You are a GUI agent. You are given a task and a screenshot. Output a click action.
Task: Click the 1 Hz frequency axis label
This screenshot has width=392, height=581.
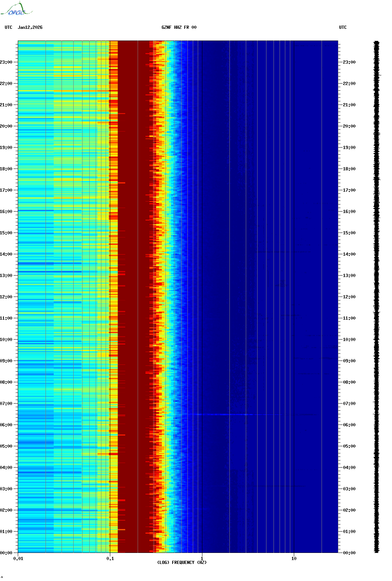[202, 559]
